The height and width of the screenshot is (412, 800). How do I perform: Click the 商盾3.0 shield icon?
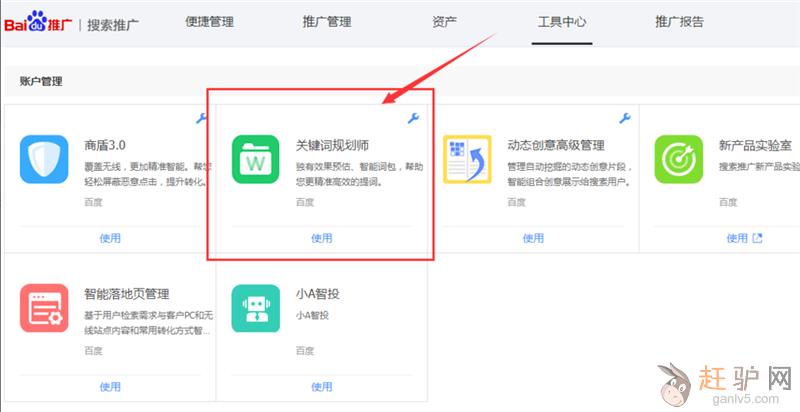44,160
